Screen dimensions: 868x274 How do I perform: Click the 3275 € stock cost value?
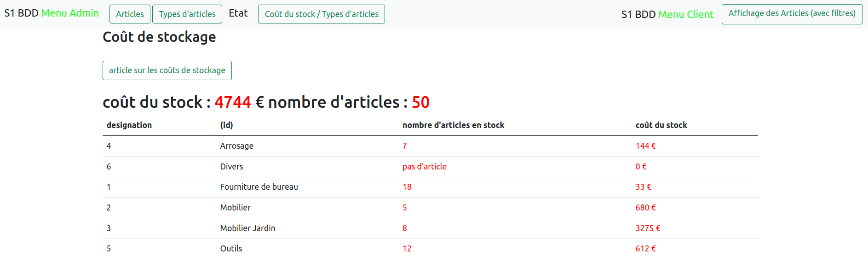(648, 228)
